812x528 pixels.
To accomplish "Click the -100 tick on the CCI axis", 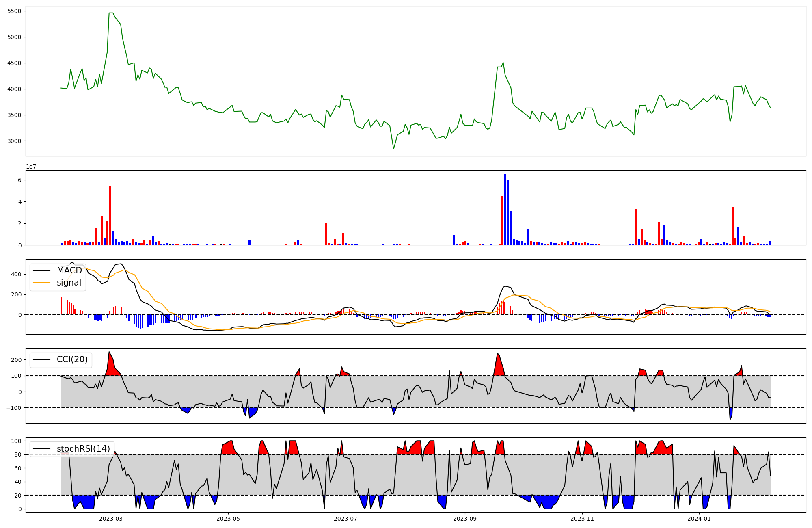I will (14, 407).
